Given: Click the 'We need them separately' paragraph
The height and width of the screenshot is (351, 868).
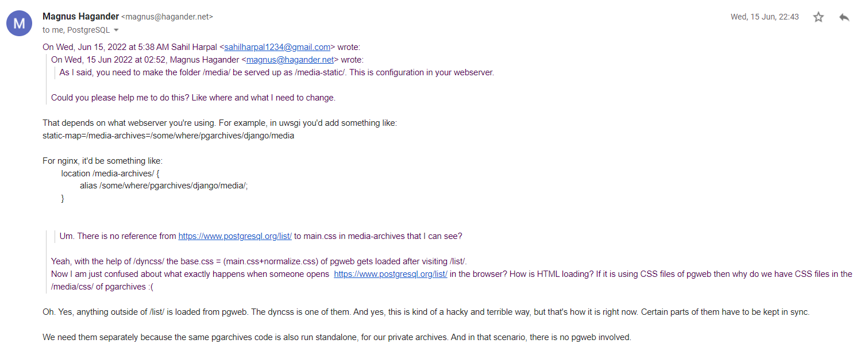Looking at the screenshot, I should [x=337, y=337].
